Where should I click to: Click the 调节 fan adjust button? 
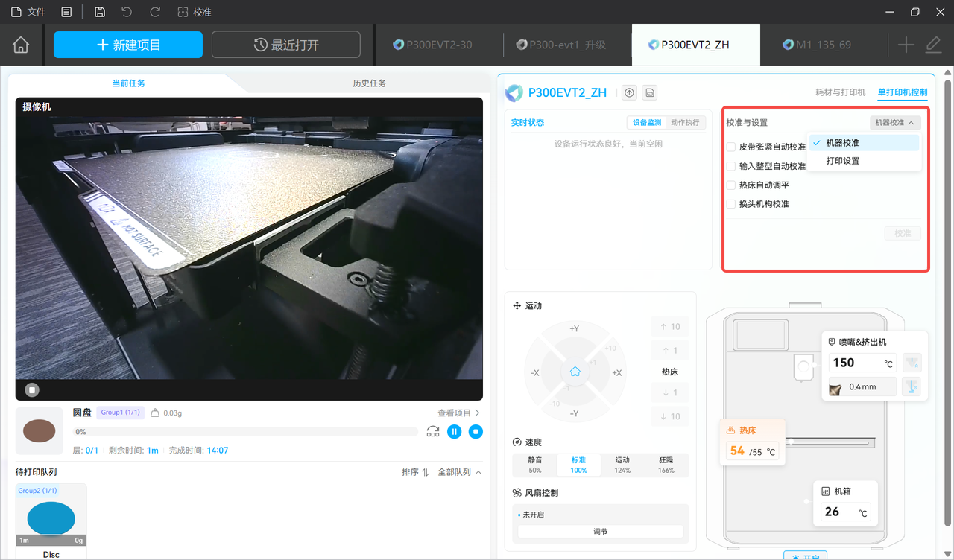click(x=601, y=532)
